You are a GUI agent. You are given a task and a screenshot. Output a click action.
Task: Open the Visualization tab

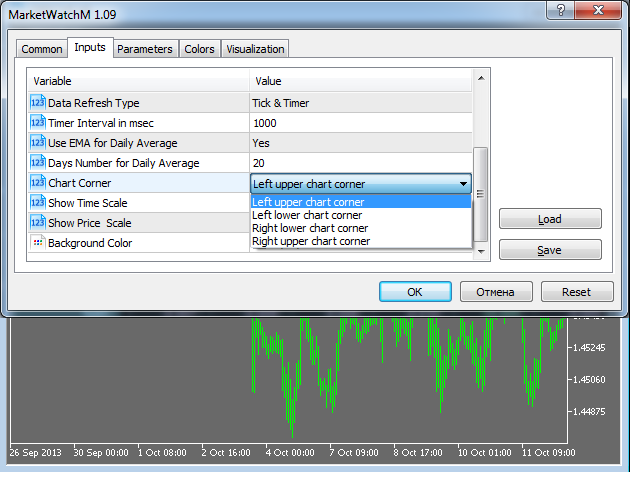255,49
